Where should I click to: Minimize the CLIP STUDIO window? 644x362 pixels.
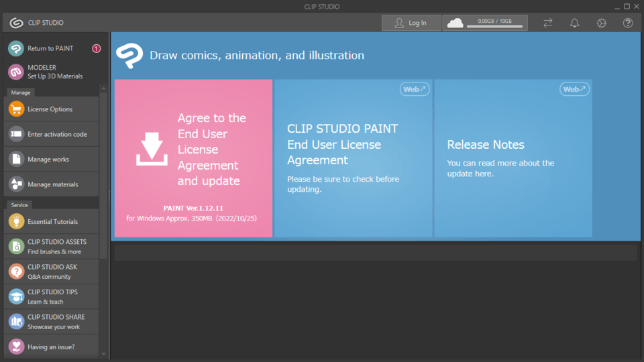(x=617, y=7)
